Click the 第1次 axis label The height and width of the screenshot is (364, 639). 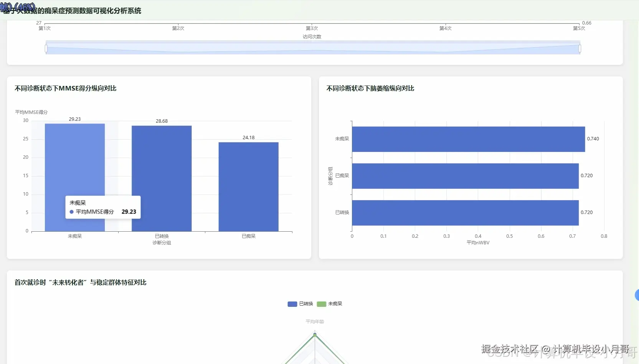[x=45, y=28]
